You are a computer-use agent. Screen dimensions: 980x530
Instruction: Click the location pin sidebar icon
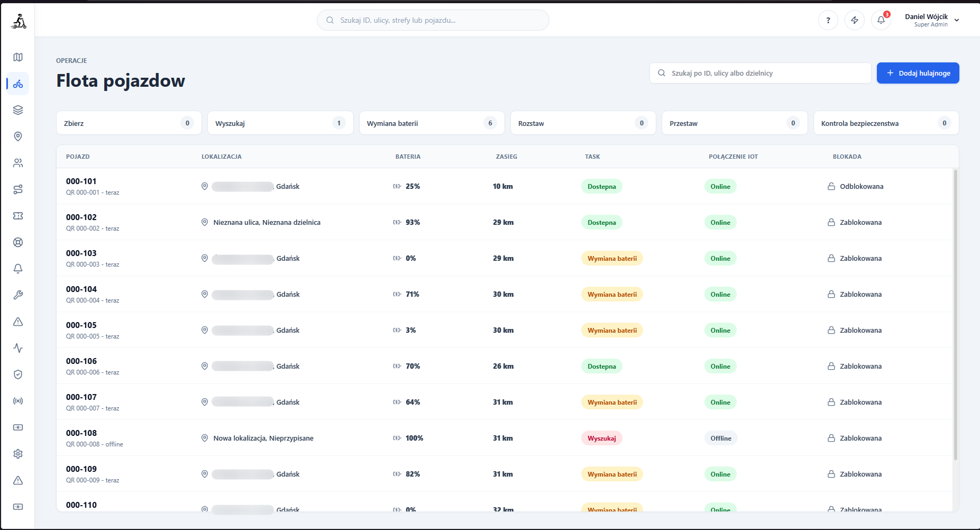(18, 136)
